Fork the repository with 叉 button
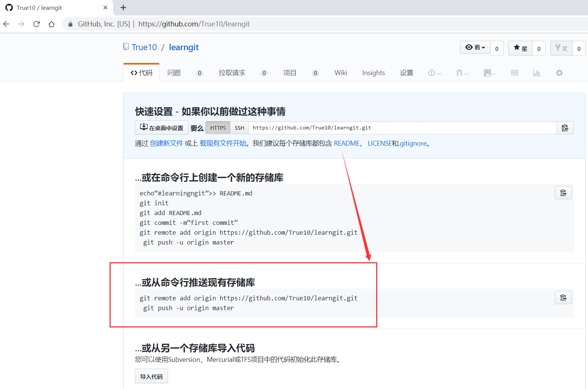Viewport: 588px width, 389px height. (562, 48)
